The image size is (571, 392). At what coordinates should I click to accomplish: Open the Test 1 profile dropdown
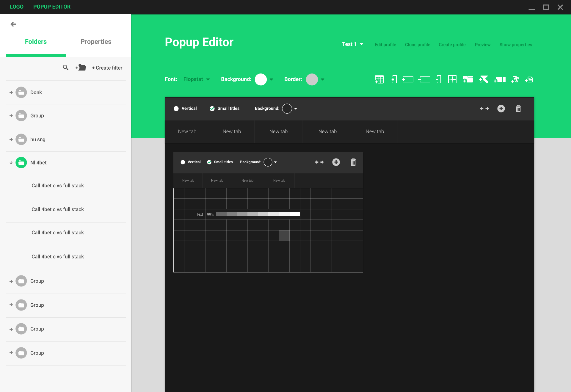tap(352, 44)
